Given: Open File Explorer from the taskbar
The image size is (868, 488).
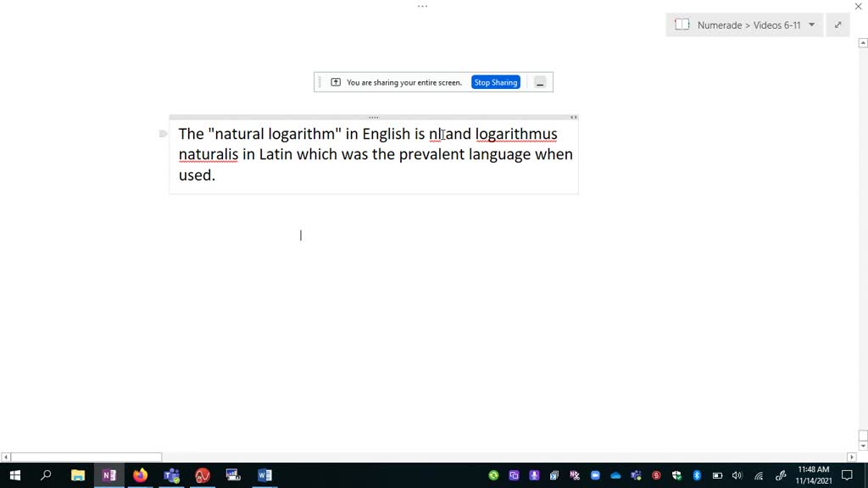Looking at the screenshot, I should pyautogui.click(x=77, y=475).
